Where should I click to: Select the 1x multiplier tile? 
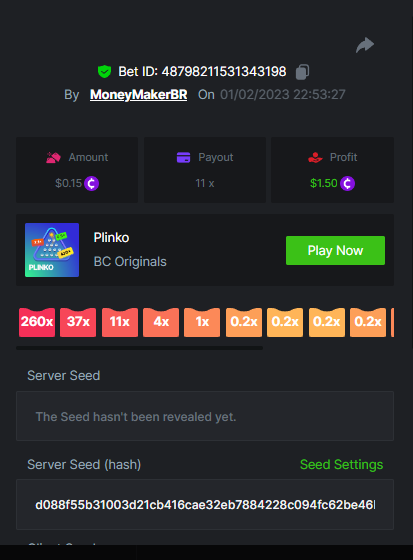click(202, 322)
